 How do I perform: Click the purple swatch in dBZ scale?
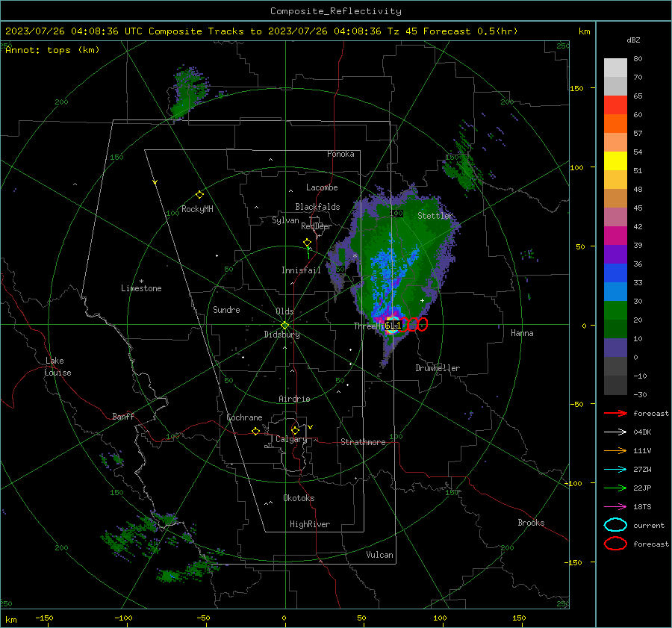coord(615,254)
